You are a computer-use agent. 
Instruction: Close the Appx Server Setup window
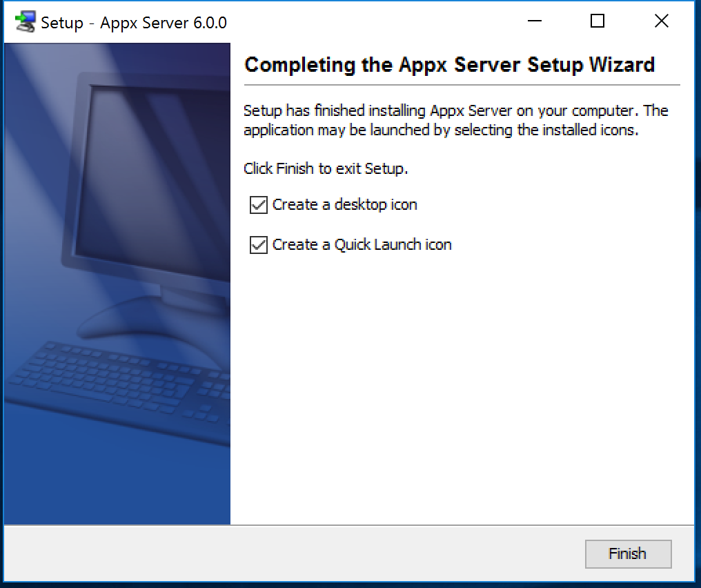[x=661, y=21]
